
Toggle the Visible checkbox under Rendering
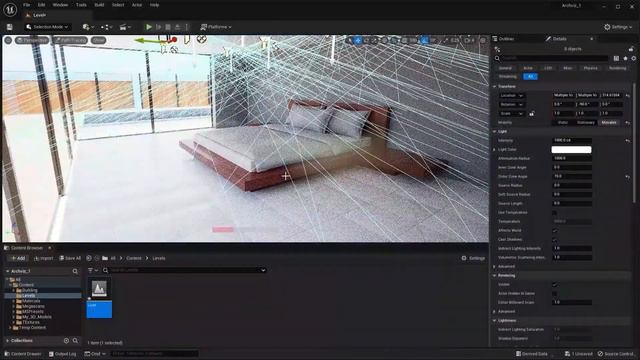[555, 284]
